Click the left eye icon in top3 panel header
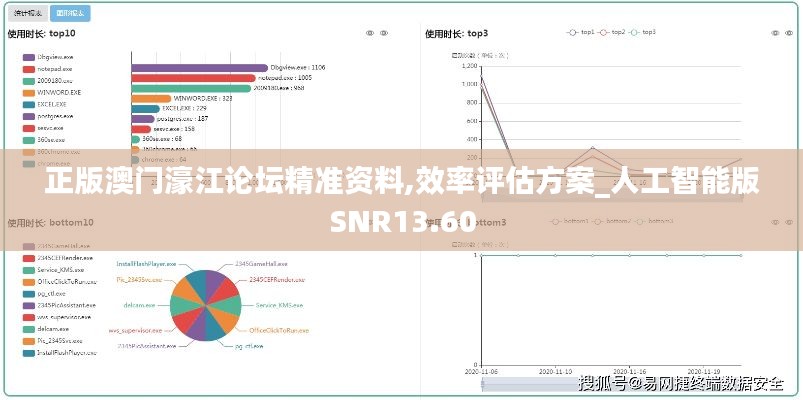 click(775, 33)
